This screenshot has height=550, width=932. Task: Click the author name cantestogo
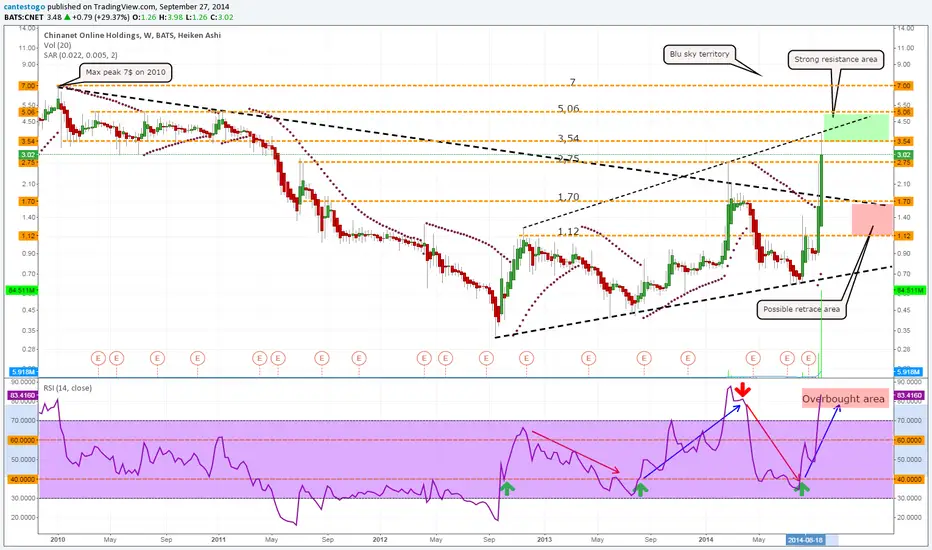[x=24, y=7]
